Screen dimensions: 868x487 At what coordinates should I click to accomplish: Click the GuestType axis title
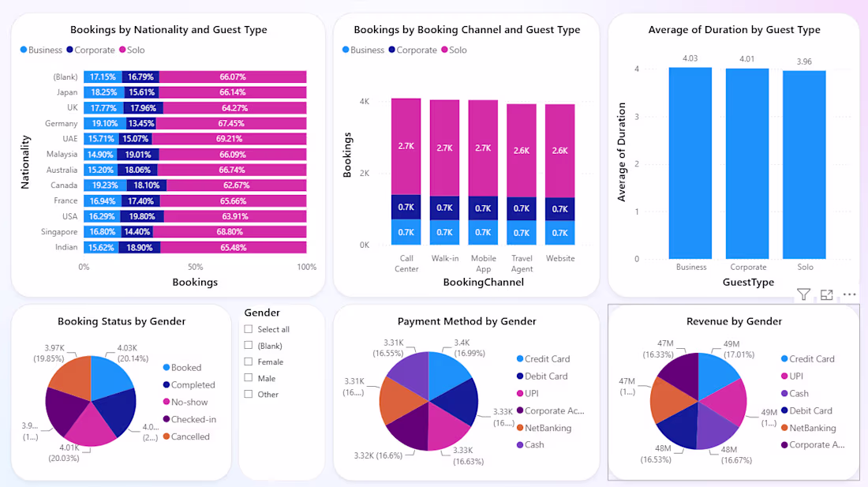(748, 283)
